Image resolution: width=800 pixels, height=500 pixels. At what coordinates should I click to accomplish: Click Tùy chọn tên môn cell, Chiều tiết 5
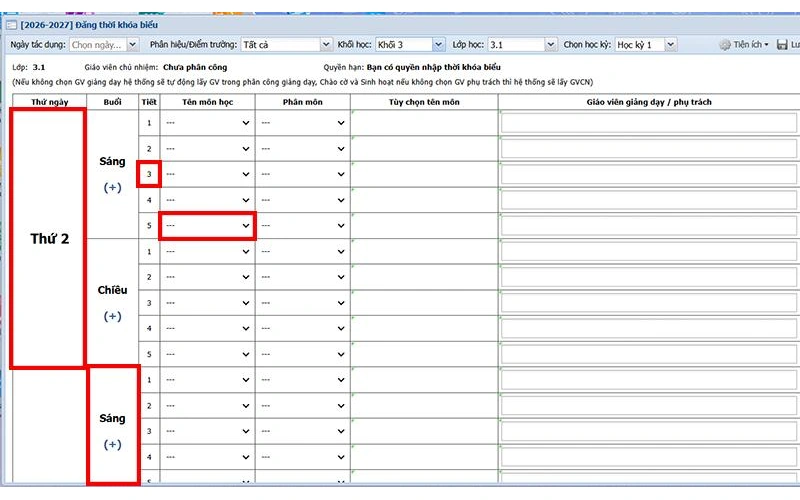pos(424,354)
